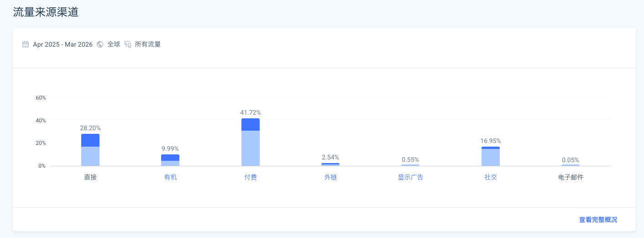Select the 外链 axis label link
The width and height of the screenshot is (644, 238).
(330, 177)
